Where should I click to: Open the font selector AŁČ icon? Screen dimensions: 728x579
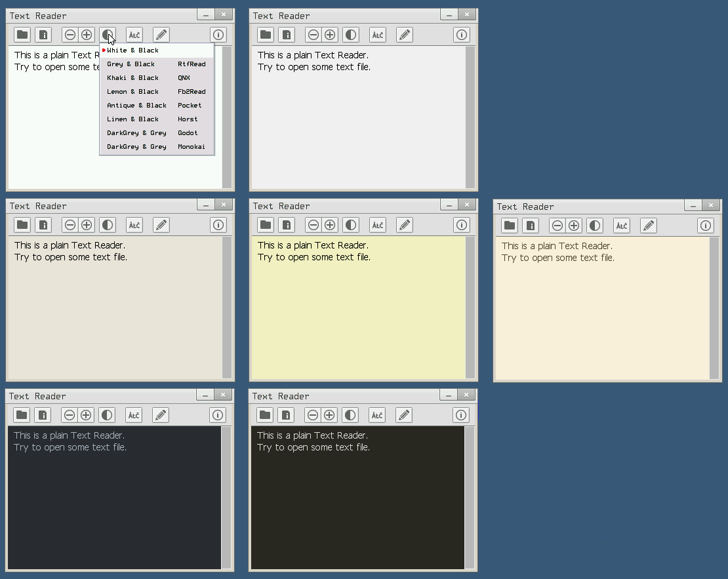tap(134, 34)
